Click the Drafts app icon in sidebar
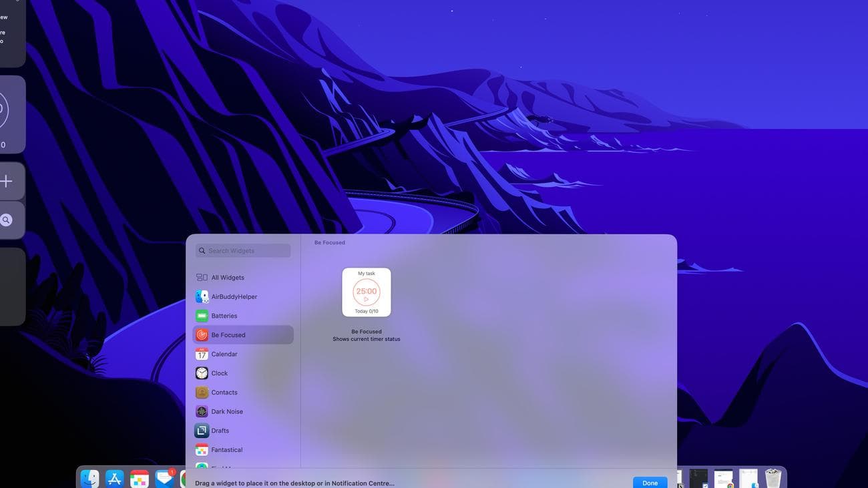This screenshot has width=868, height=488. 202,431
